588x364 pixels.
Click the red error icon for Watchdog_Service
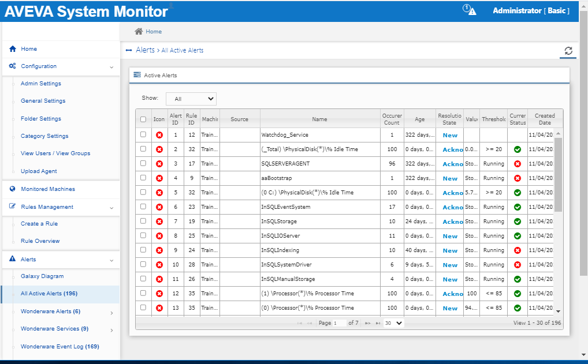click(x=159, y=135)
